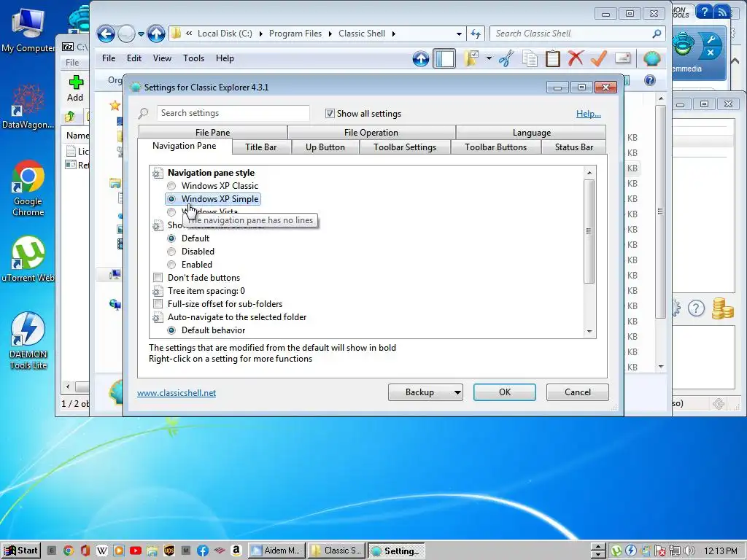
Task: Click the Explorer blue Help question icon
Action: point(650,80)
